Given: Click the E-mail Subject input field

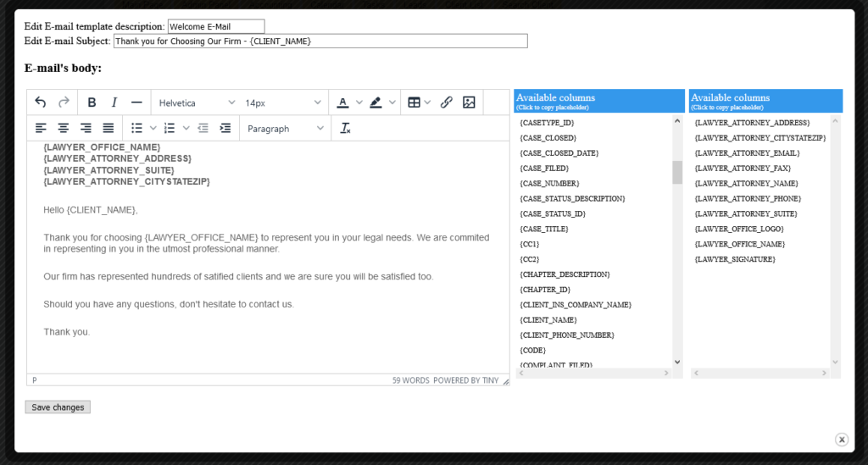Looking at the screenshot, I should pos(320,41).
